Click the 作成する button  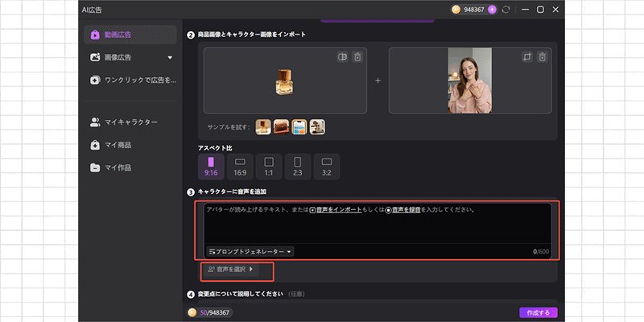538,313
